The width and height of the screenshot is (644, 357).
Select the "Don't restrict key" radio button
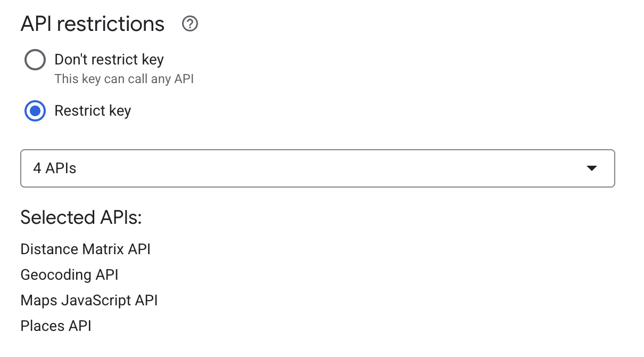[35, 60]
